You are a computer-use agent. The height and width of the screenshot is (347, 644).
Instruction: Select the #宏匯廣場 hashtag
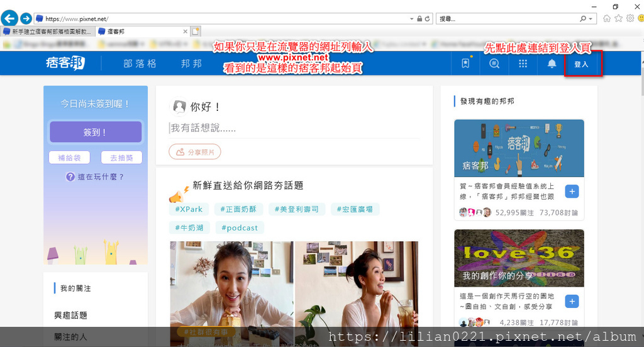tap(355, 209)
